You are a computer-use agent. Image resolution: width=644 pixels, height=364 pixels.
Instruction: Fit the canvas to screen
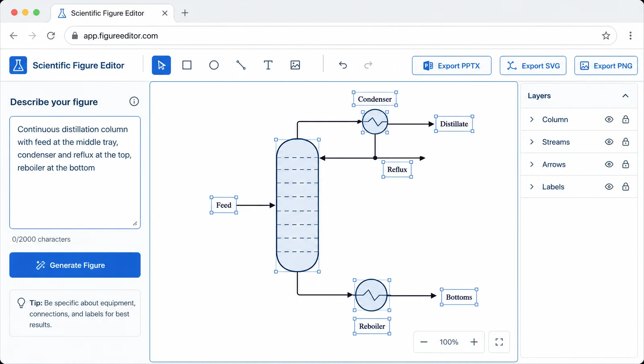[499, 342]
